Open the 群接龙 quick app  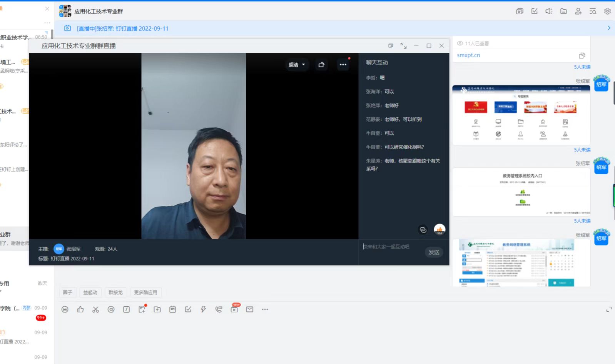[115, 292]
